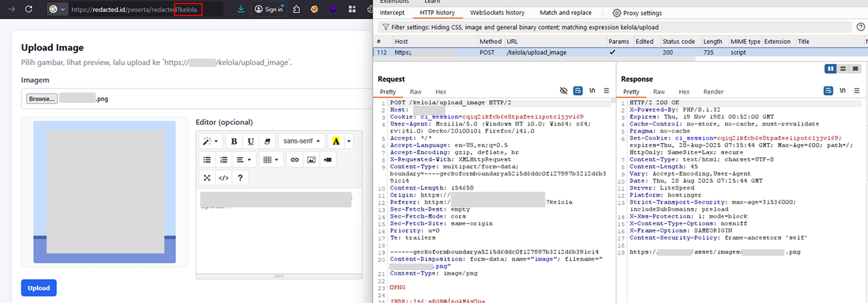The image size is (868, 303).
Task: Toggle underline formatting in the editor
Action: [x=250, y=142]
